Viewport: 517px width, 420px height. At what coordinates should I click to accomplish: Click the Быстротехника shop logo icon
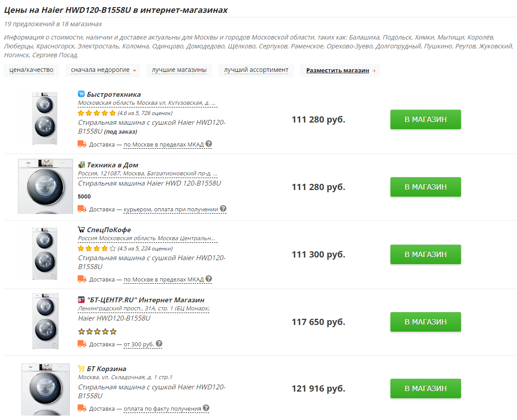[81, 94]
